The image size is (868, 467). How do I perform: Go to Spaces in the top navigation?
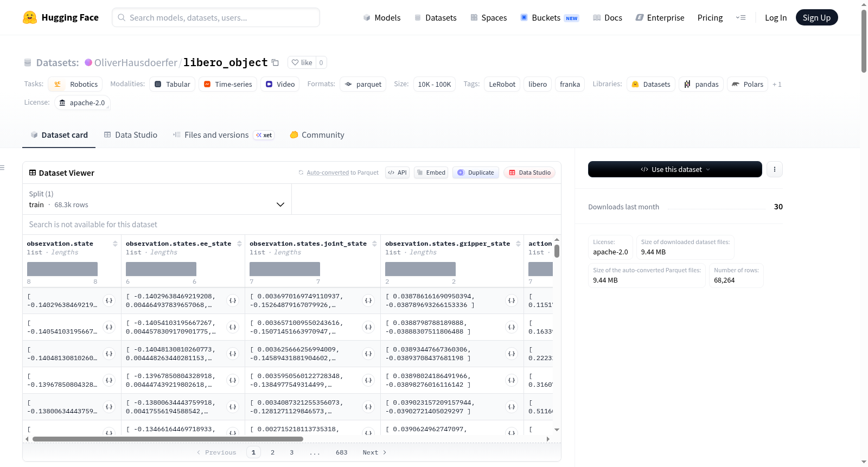coord(489,17)
